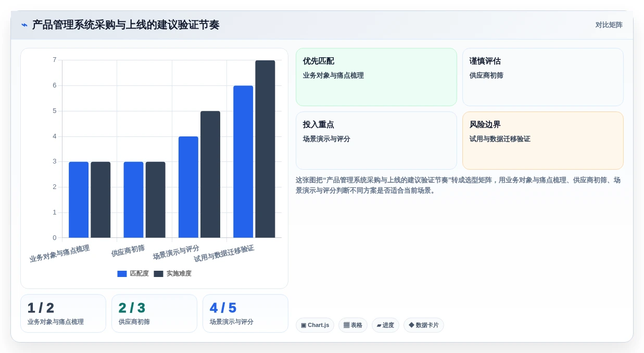Click the blue 匹配度 bar for 场景演示与评分
The image size is (644, 353).
coord(188,187)
